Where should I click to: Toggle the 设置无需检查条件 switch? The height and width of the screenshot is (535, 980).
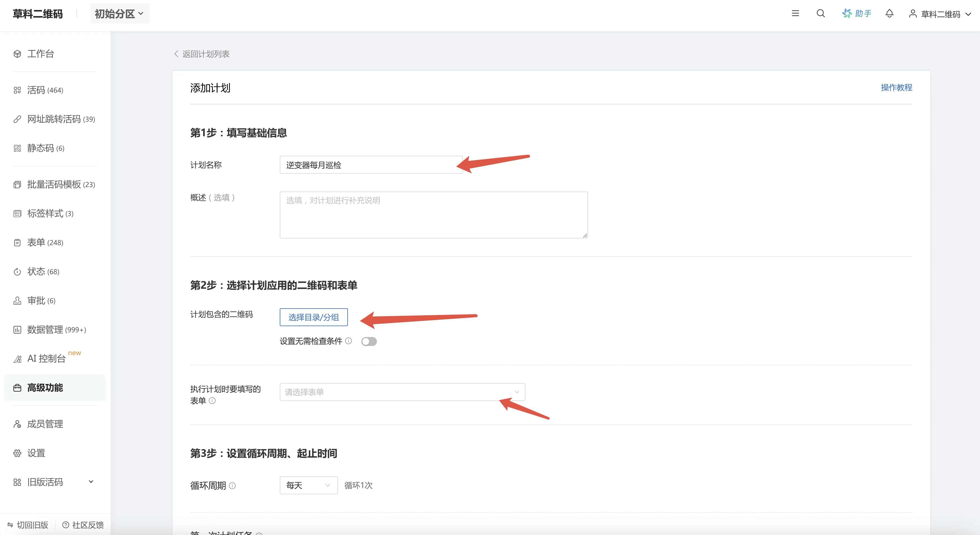pos(369,341)
